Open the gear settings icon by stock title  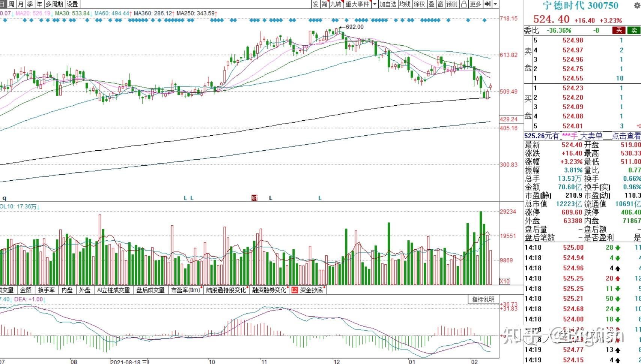pos(637,5)
